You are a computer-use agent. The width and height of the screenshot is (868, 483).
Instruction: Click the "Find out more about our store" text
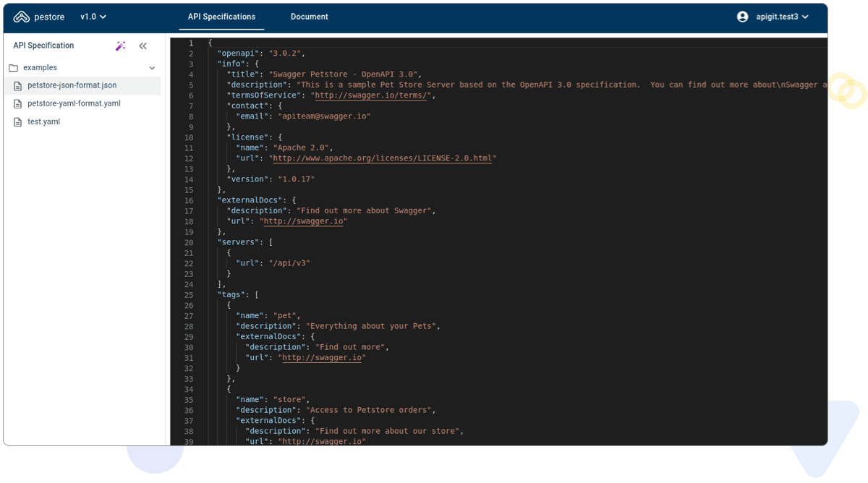point(387,431)
